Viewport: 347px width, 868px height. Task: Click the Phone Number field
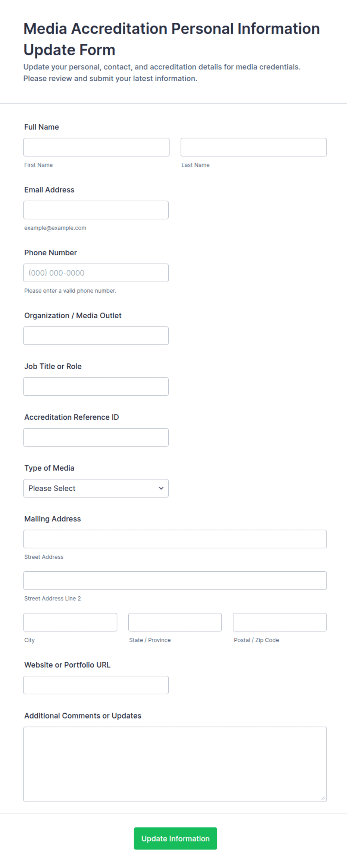click(96, 273)
